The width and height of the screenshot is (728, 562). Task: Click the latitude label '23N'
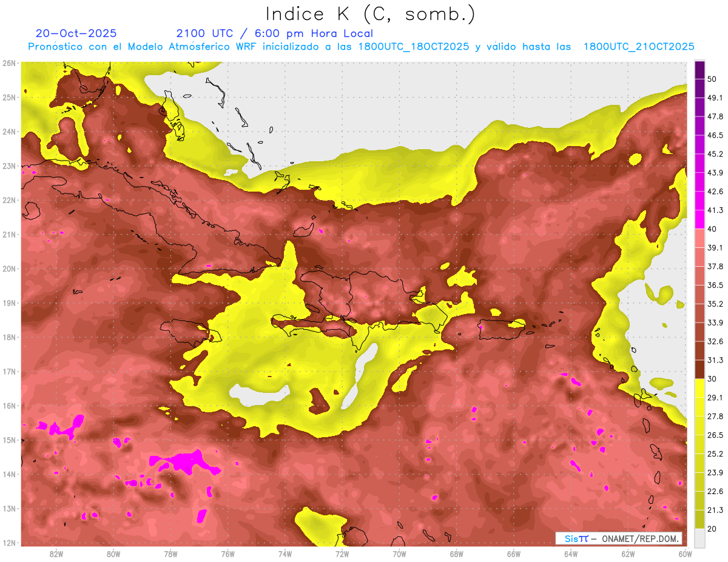(x=9, y=166)
